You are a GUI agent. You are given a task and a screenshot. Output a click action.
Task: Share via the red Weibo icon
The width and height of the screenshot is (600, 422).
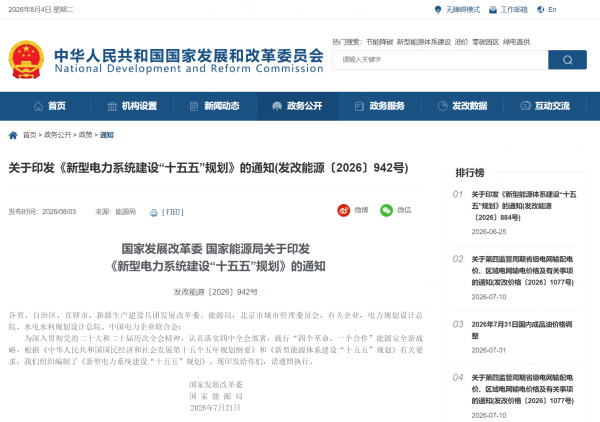click(x=344, y=210)
